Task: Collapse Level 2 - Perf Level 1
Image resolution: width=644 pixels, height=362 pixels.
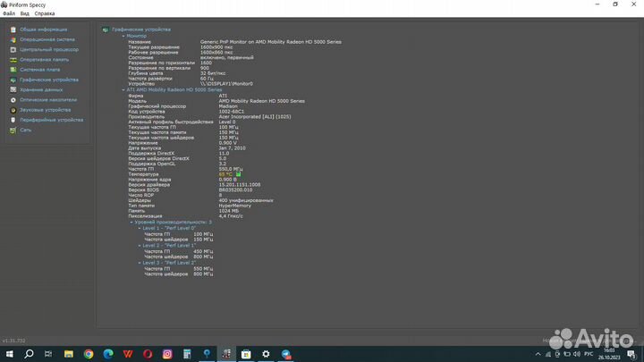Action: pos(140,246)
